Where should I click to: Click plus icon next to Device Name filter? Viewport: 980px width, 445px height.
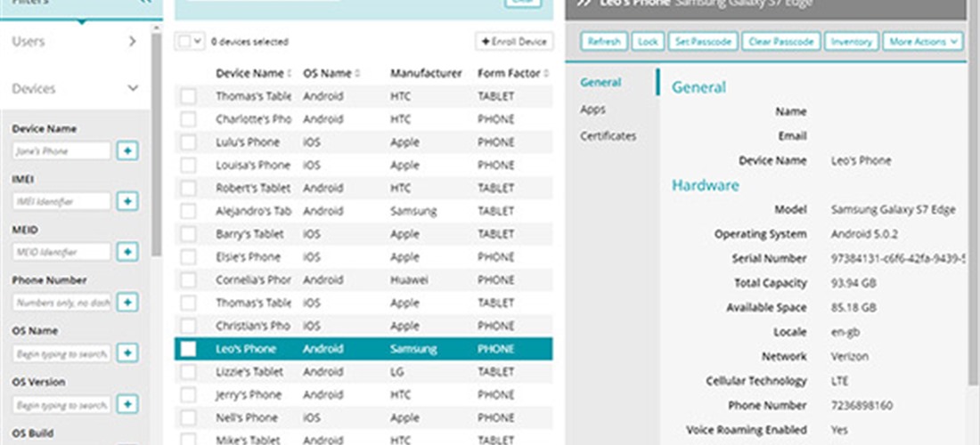click(x=127, y=151)
